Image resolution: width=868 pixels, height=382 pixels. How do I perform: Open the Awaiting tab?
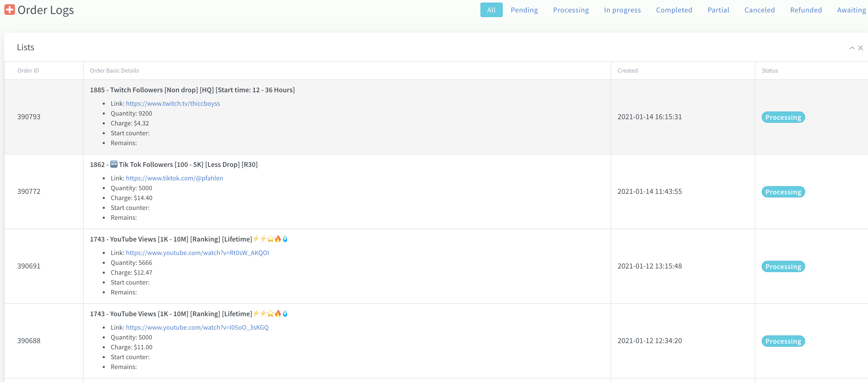point(851,10)
